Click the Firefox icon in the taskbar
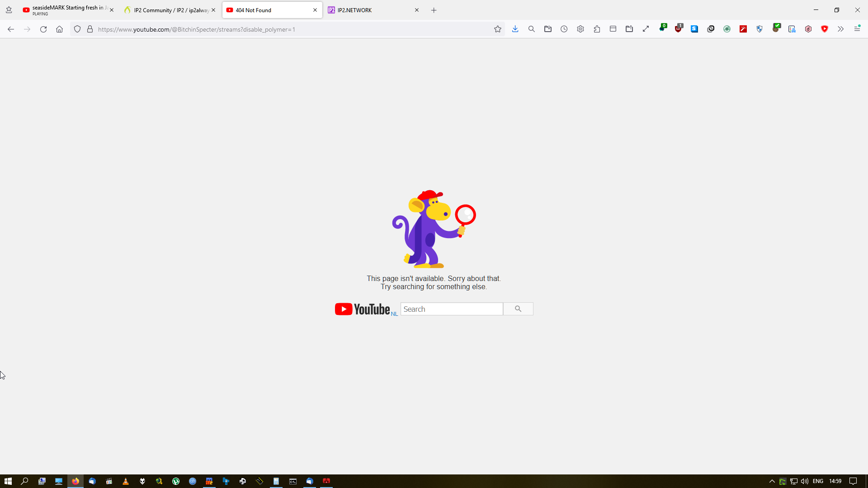The width and height of the screenshot is (868, 488). coord(75,481)
